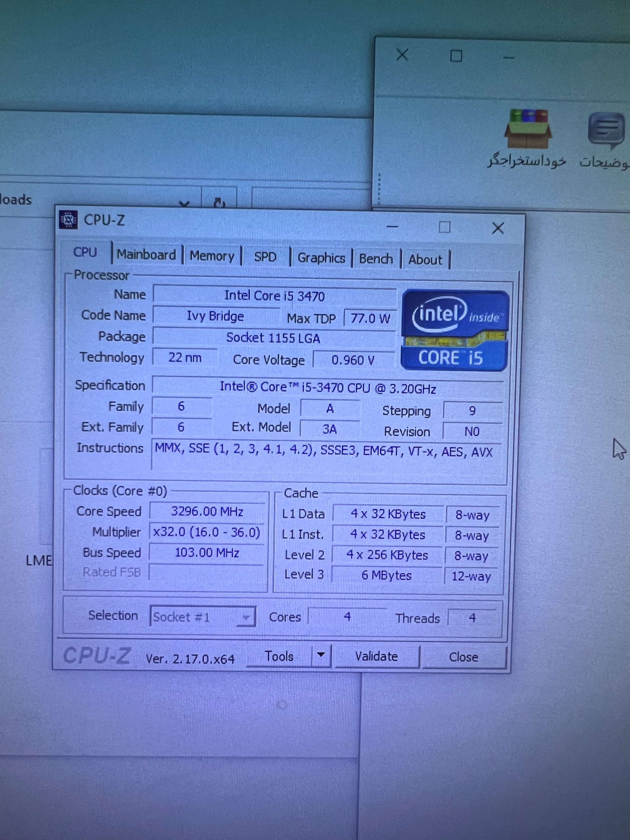Switch to the Mainboard tab
Viewport: 630px width, 840px height.
tap(146, 255)
